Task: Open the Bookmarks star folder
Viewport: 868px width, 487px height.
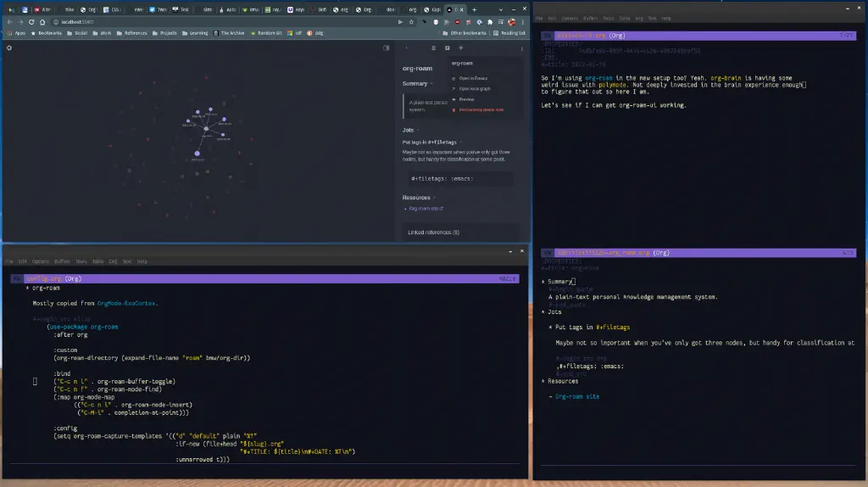Action: click(47, 33)
